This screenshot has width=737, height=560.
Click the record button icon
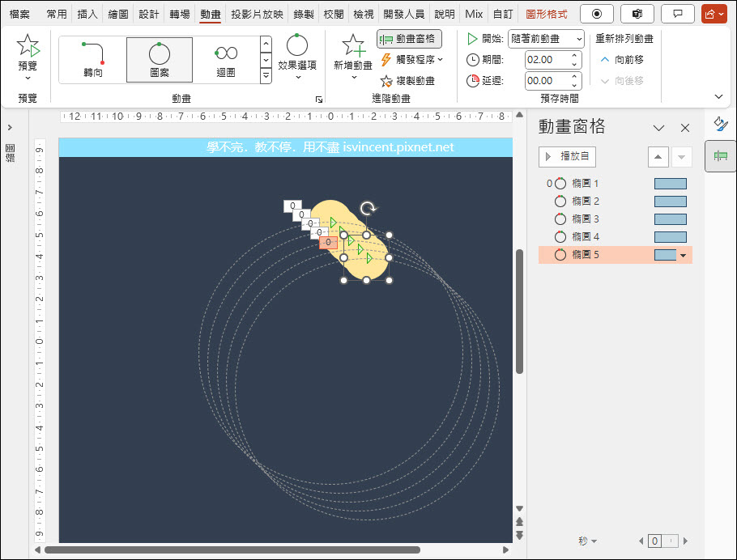coord(597,14)
